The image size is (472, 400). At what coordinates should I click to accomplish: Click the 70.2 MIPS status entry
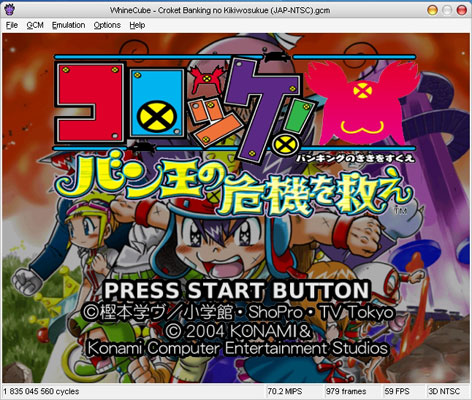[285, 391]
